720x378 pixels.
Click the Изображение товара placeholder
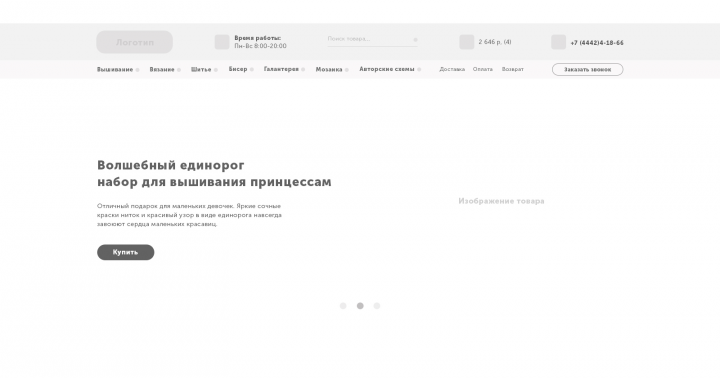coord(501,201)
